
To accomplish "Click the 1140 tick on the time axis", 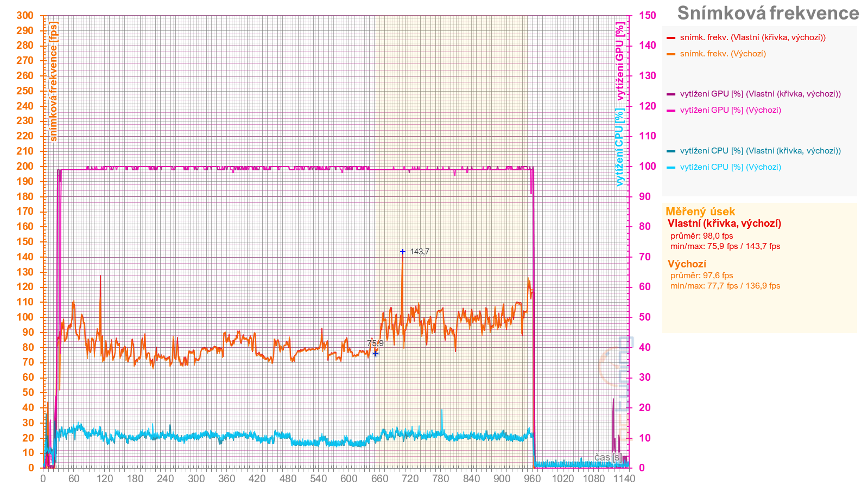I will coord(624,478).
